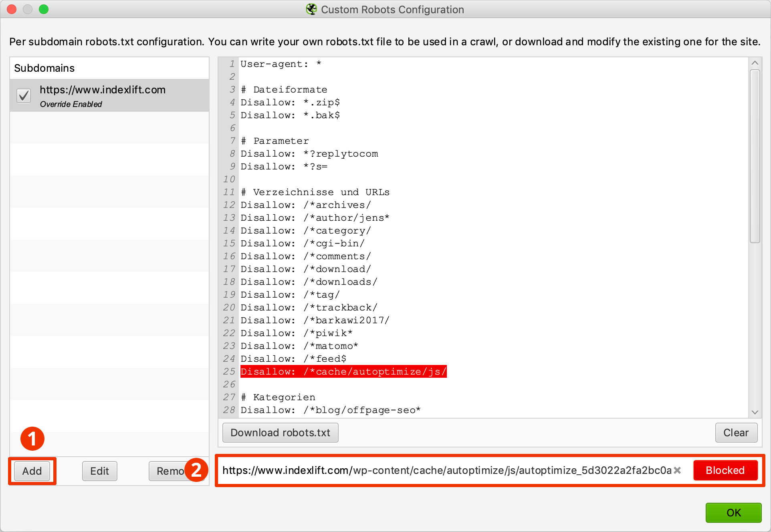Click the line 'Disallow: /*blog/offpage-seo*'
Screen dimensions: 771x532
tap(331, 410)
